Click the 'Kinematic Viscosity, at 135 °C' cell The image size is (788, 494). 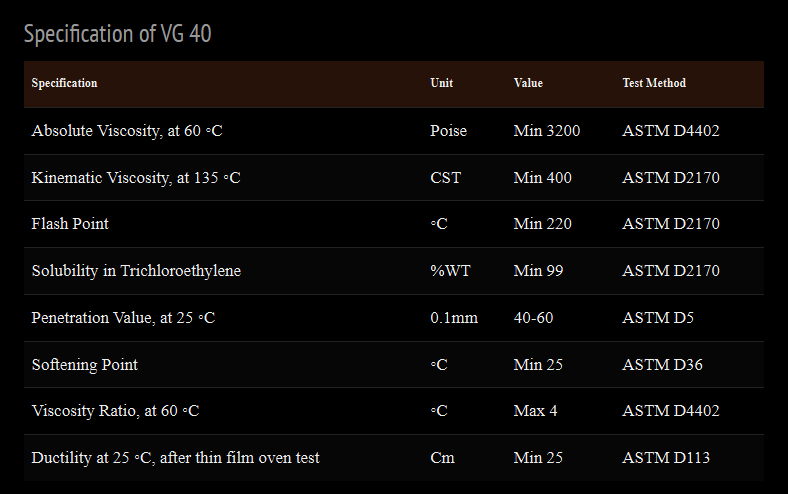pos(136,178)
